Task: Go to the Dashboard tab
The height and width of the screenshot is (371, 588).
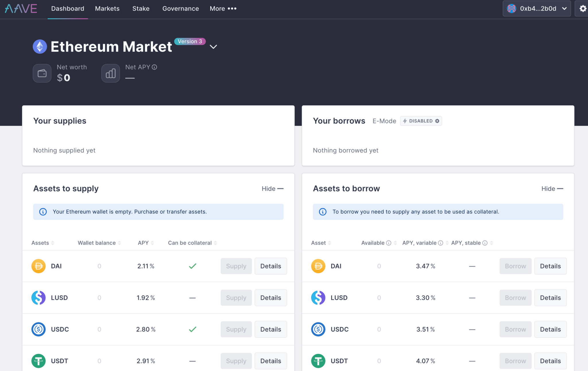Action: pyautogui.click(x=68, y=9)
